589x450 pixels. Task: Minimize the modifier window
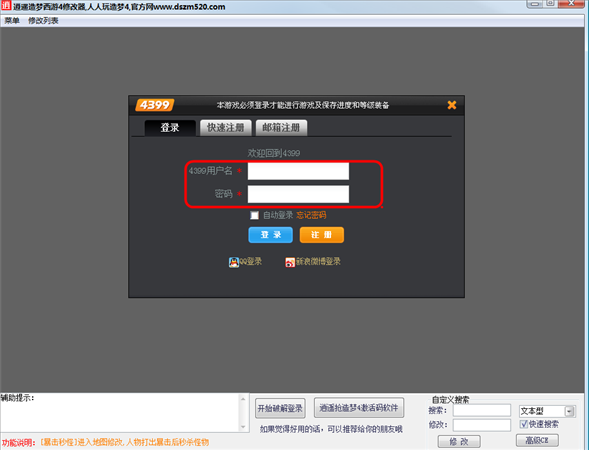tap(535, 4)
